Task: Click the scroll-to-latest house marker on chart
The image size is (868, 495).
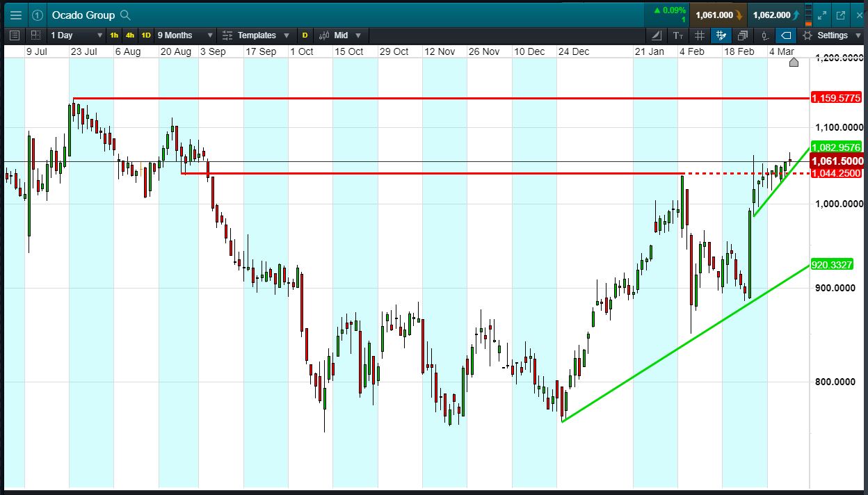Action: (x=794, y=63)
